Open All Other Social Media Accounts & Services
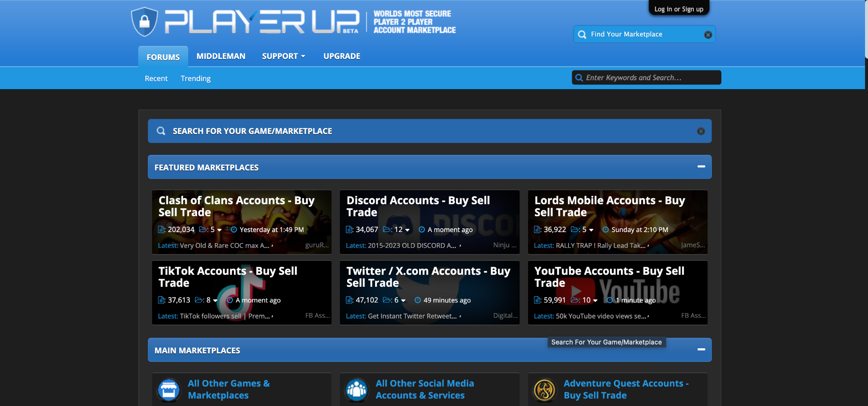Viewport: 868px width, 406px height. (425, 389)
